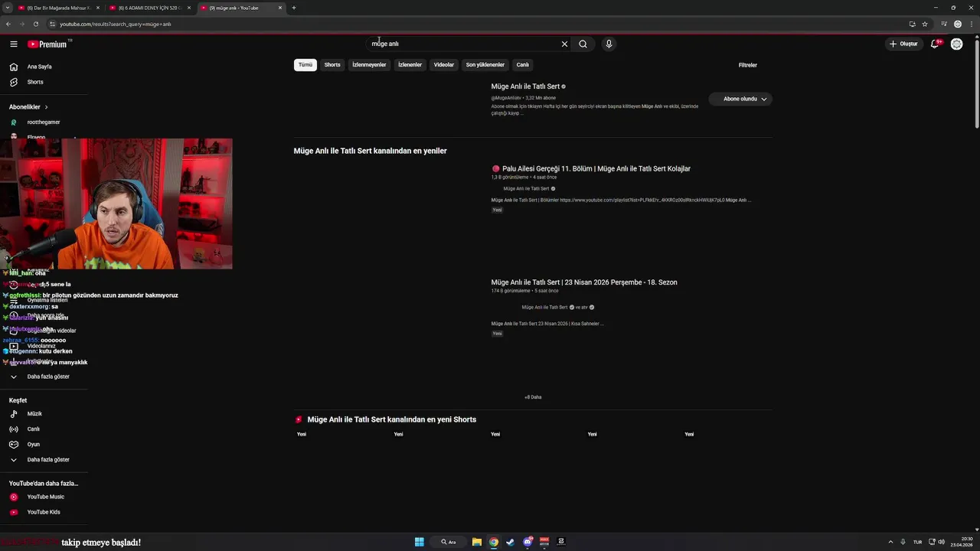Image resolution: width=980 pixels, height=551 pixels.
Task: Expand the Abonelikler section arrow
Action: pos(46,107)
